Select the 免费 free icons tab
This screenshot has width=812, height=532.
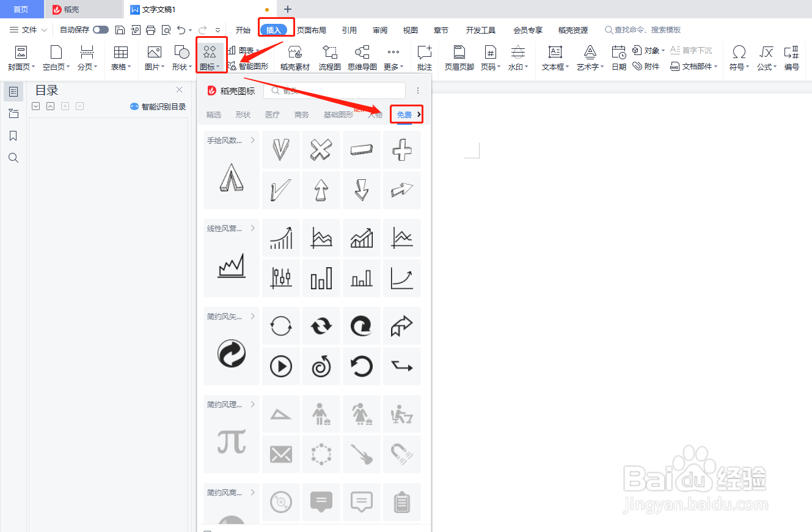click(x=404, y=114)
